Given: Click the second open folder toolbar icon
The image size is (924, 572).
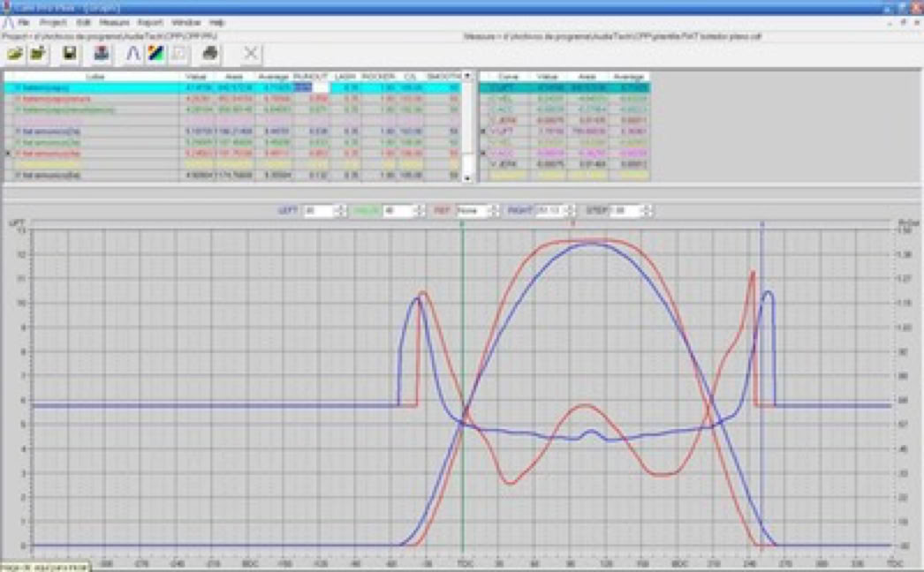Looking at the screenshot, I should pos(38,54).
